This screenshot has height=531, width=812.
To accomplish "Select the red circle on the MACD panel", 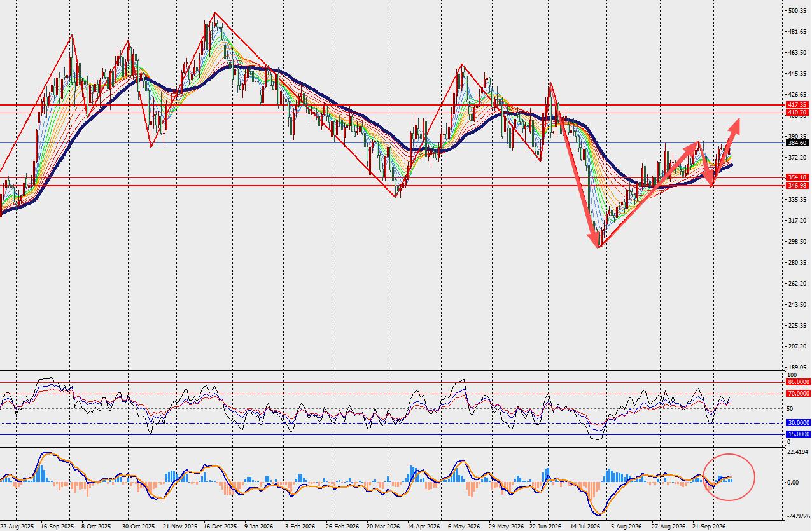I will pos(729,477).
